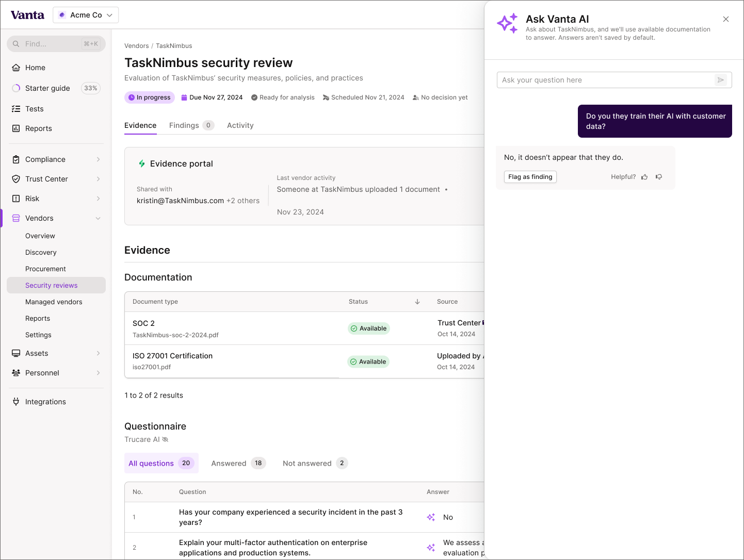
Task: Give thumbs down to AI answer
Action: click(x=659, y=177)
